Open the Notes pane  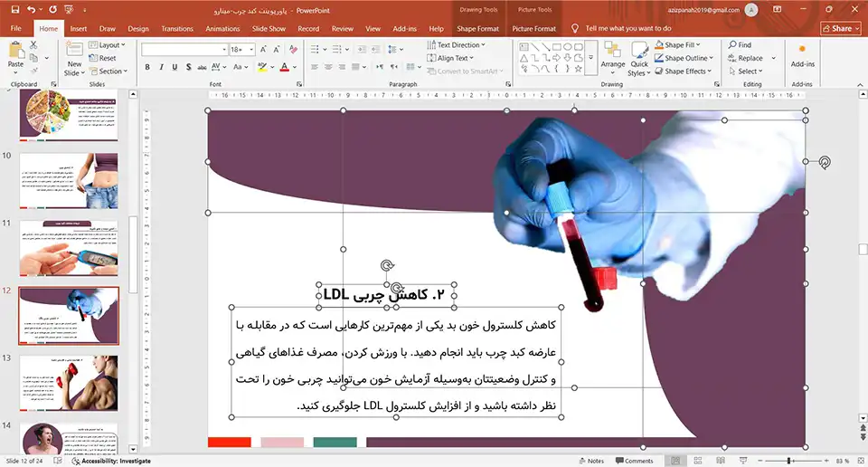pos(591,461)
